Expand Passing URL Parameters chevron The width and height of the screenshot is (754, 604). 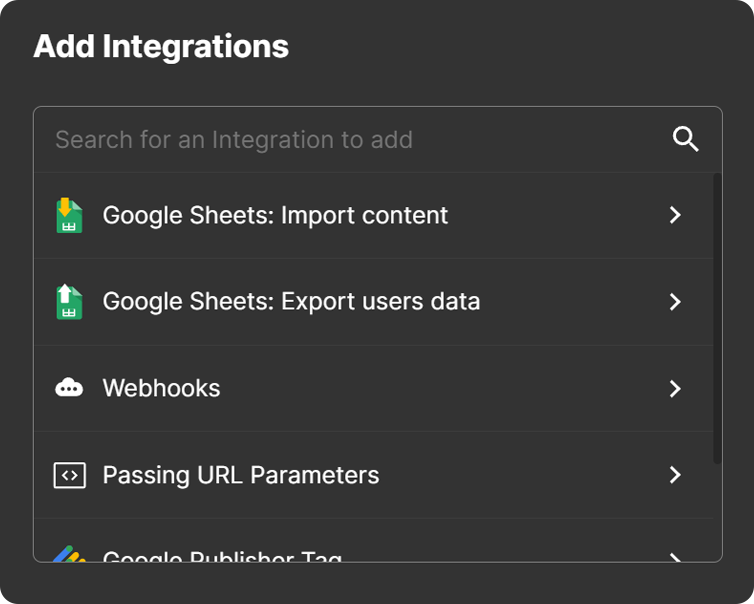[x=675, y=475]
